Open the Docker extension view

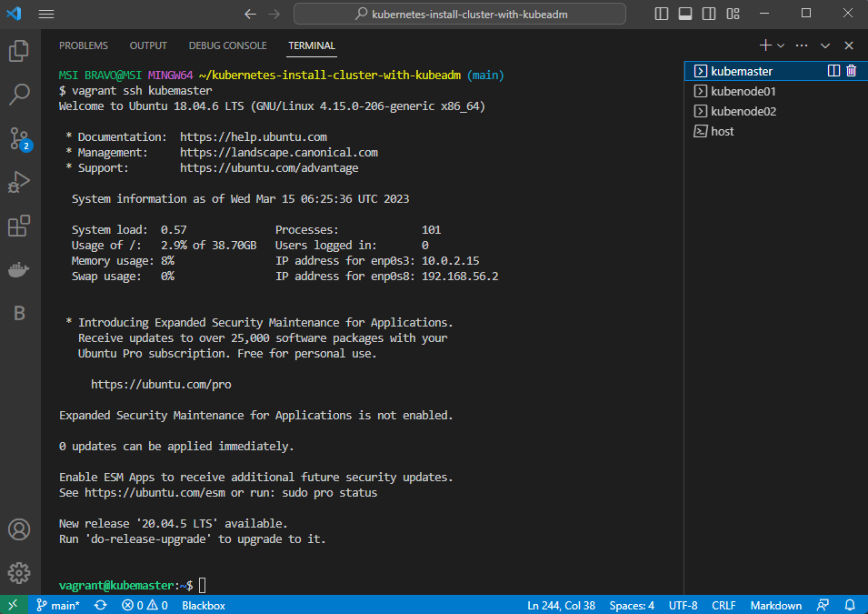click(x=19, y=270)
